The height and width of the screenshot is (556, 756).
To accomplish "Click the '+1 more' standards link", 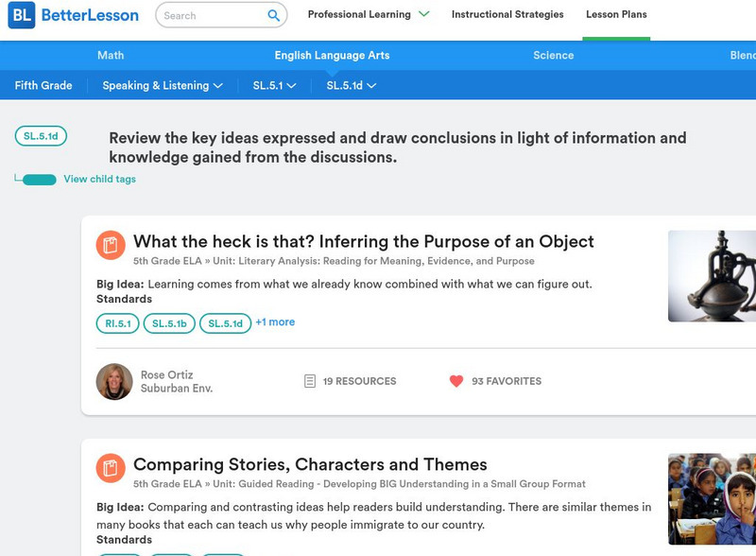I will coord(275,322).
